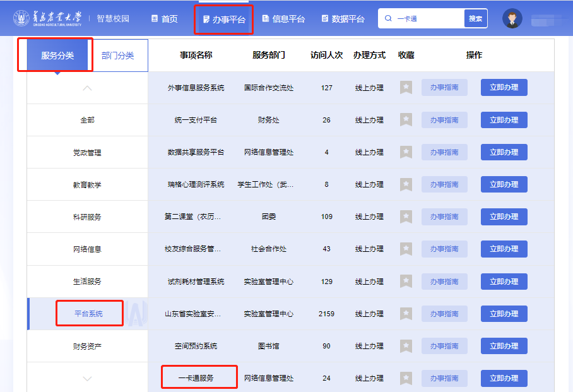Image resolution: width=573 pixels, height=392 pixels.
Task: Click the user avatar icon
Action: coord(512,18)
